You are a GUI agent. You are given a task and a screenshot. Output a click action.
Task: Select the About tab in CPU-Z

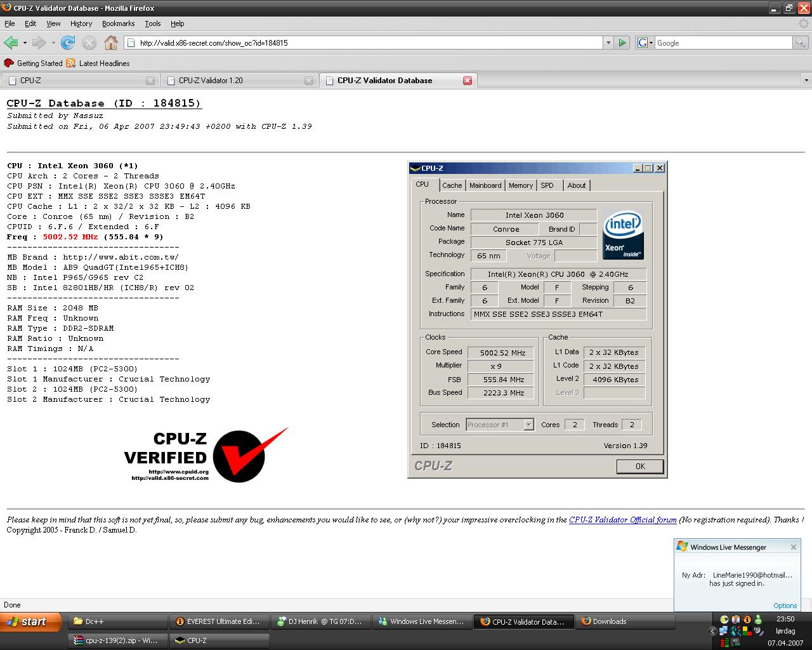(577, 185)
